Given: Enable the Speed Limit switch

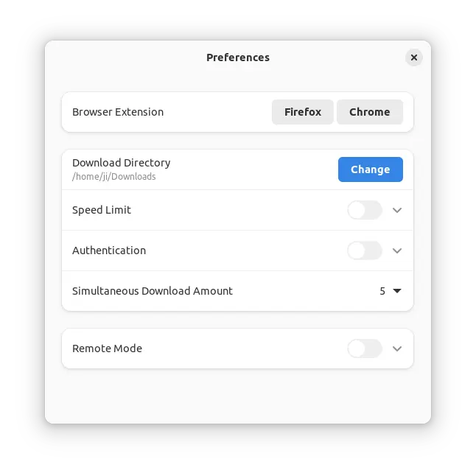Looking at the screenshot, I should click(x=365, y=210).
